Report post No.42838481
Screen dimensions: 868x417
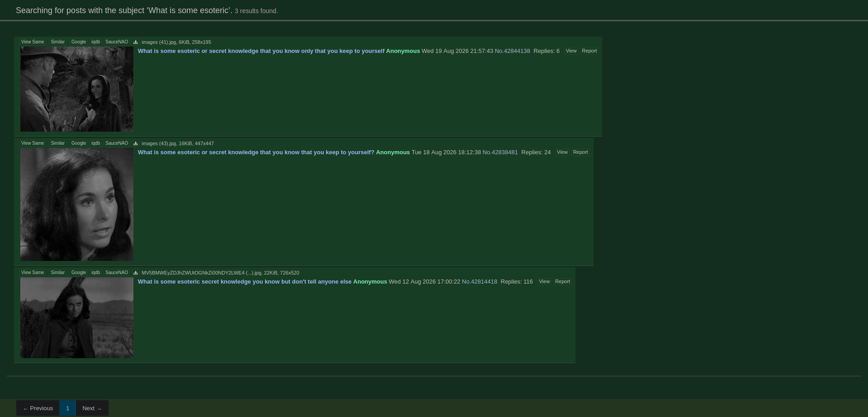[580, 152]
